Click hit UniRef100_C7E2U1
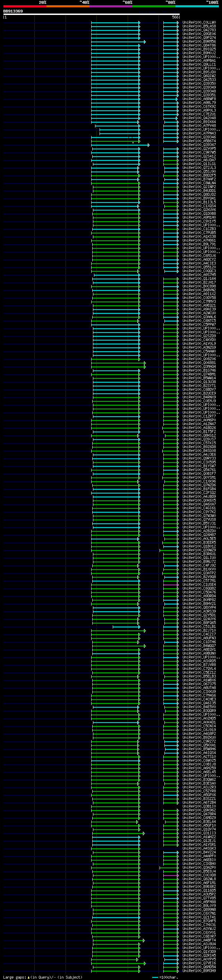This screenshot has width=222, height=980. click(x=199, y=114)
